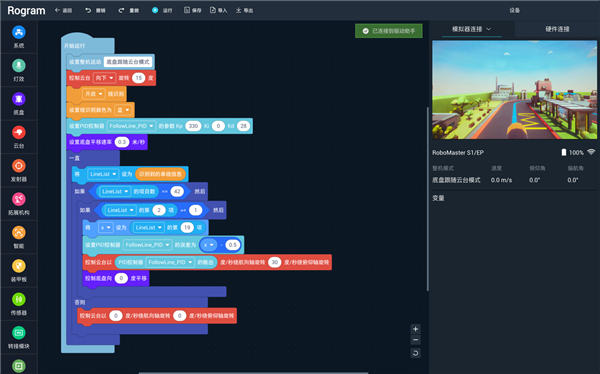Screen dimensions: 600x374
Task: Click the 0.0 m/s speed readout
Action: pos(501,180)
